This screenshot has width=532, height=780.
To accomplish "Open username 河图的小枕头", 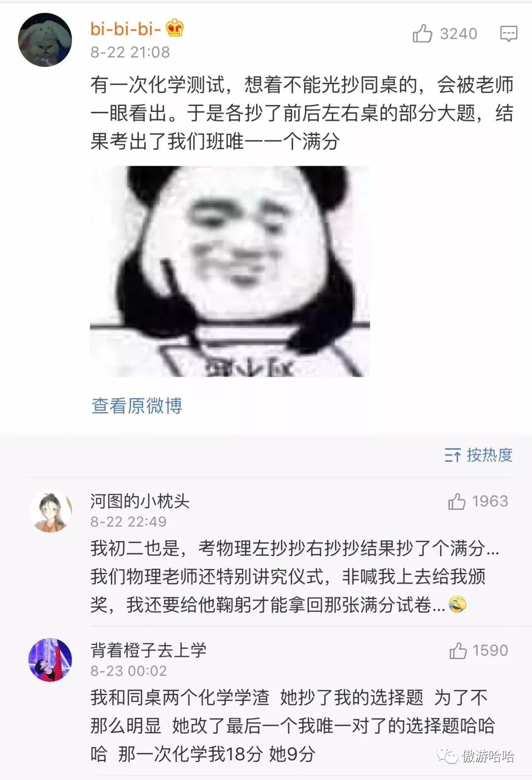I will point(140,501).
